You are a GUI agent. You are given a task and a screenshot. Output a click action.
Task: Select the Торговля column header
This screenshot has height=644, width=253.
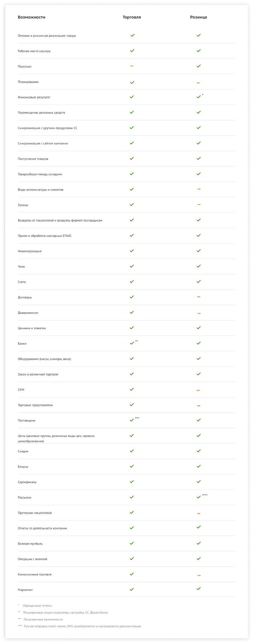tap(132, 17)
